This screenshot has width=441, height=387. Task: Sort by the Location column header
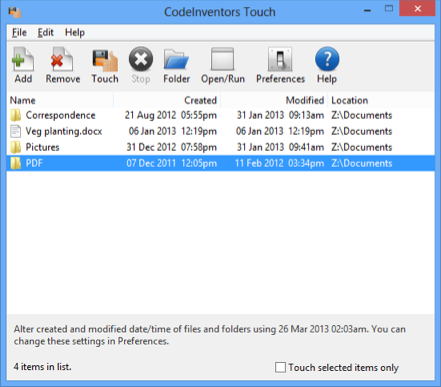(381, 100)
